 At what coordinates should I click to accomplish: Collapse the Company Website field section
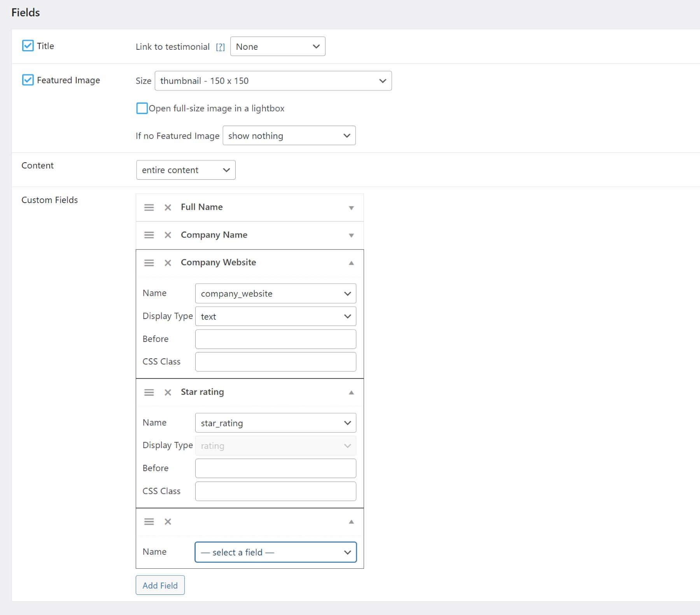[x=351, y=263]
